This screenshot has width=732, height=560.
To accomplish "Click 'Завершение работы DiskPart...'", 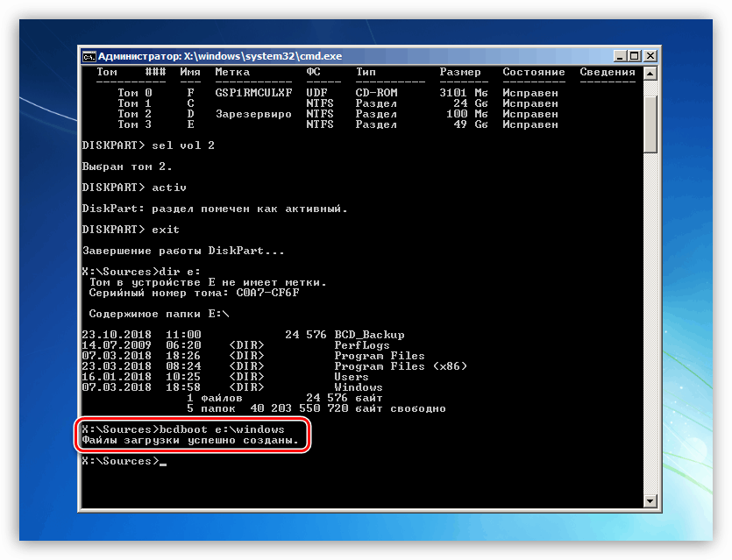I will 183,251.
